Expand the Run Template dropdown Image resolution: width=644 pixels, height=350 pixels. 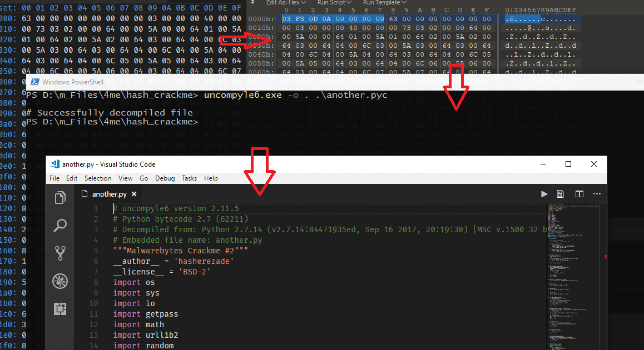coord(384,2)
